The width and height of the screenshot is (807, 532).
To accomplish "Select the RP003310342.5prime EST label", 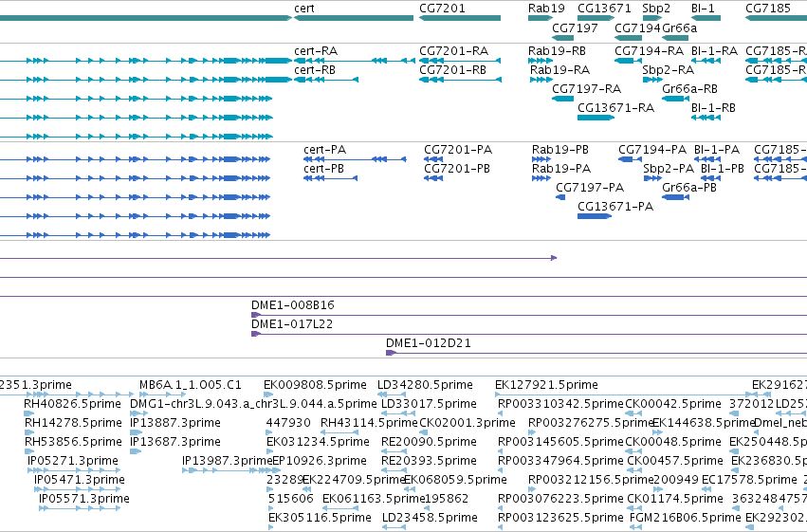I will tap(560, 404).
